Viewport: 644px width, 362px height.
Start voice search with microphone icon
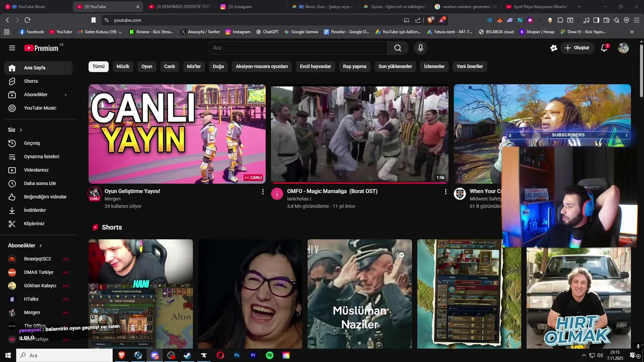coord(421,48)
